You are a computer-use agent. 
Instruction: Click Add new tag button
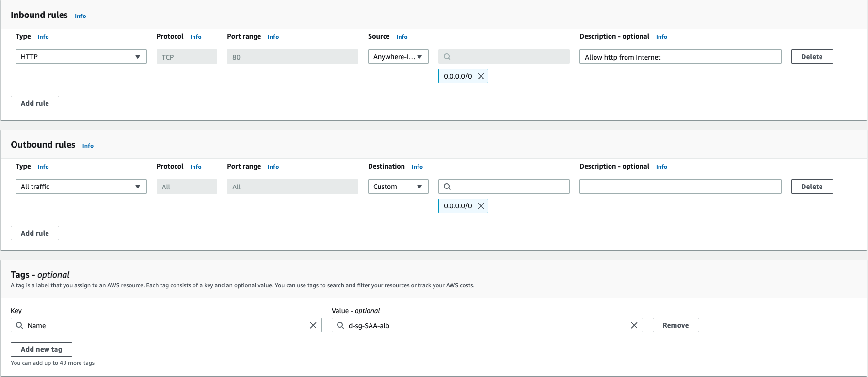41,349
